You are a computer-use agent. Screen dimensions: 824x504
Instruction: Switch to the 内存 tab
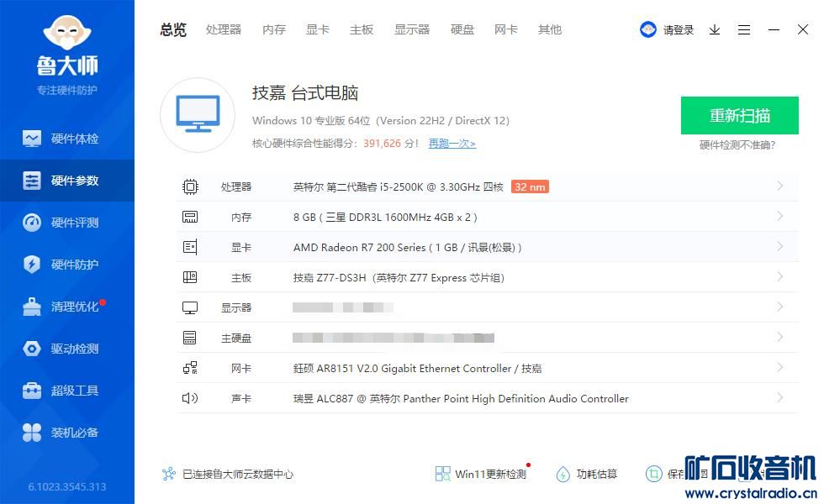coord(274,30)
